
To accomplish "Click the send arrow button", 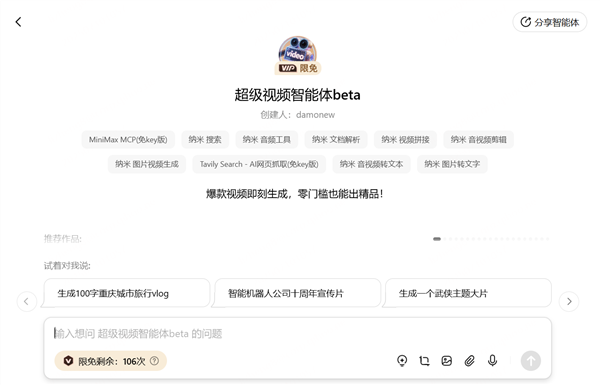I will point(531,361).
